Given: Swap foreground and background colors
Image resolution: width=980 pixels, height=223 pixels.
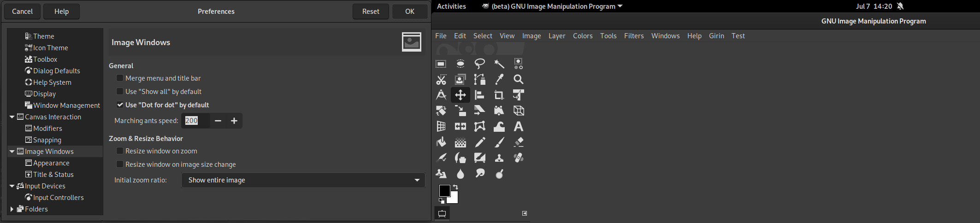Looking at the screenshot, I should (455, 187).
